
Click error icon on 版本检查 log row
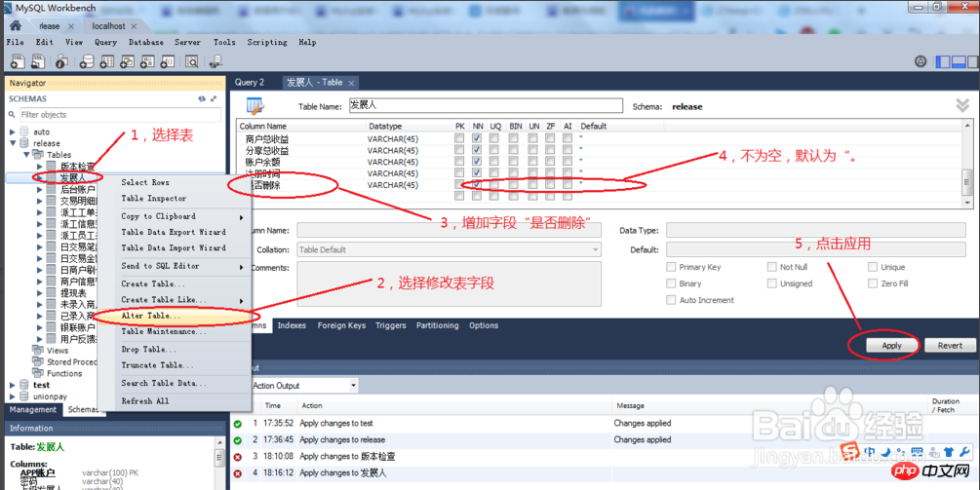click(238, 457)
